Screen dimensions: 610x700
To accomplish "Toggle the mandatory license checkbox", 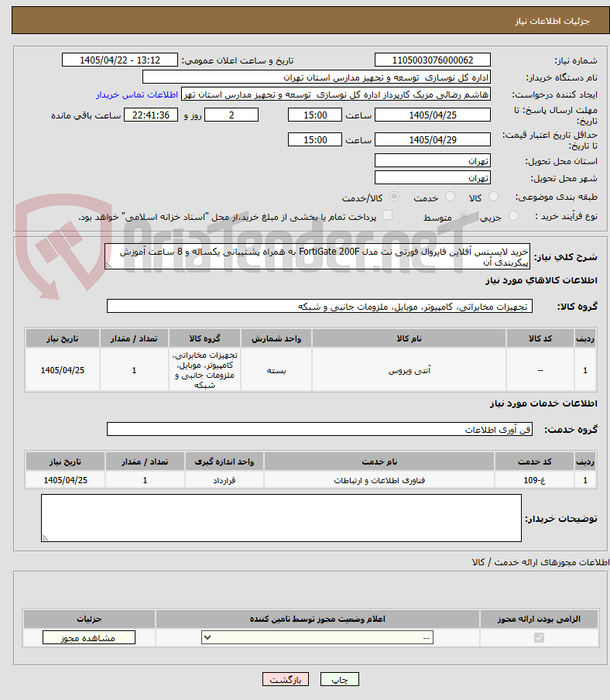I will click(539, 637).
